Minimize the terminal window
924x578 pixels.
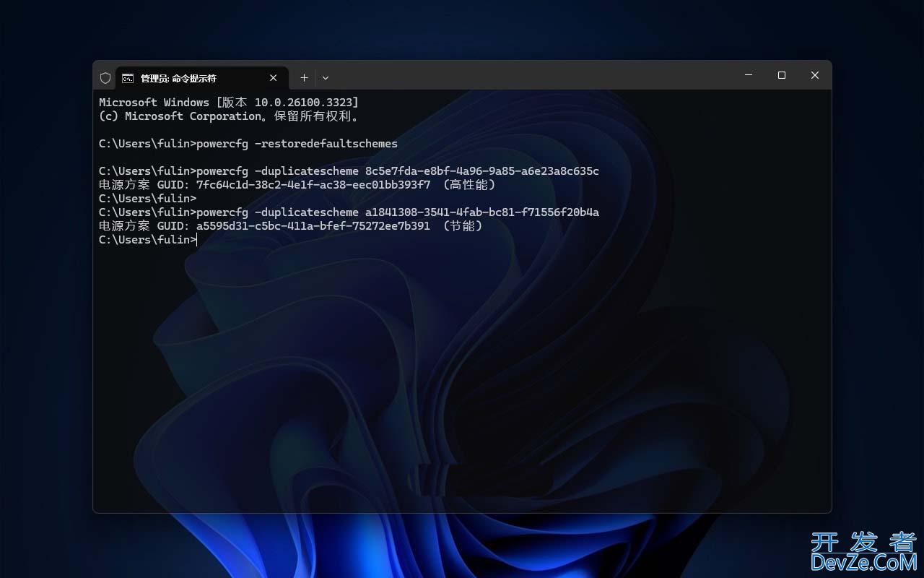point(749,75)
